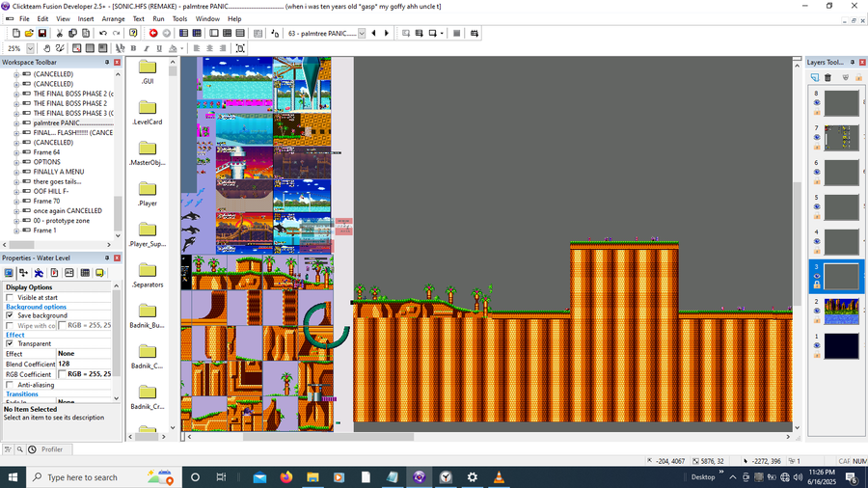Open the Window menu
Image resolution: width=868 pixels, height=488 pixels.
[x=207, y=19]
